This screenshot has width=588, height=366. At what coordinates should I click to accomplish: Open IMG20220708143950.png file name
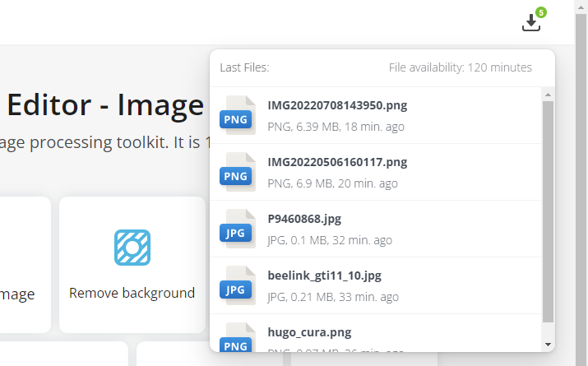click(x=337, y=105)
